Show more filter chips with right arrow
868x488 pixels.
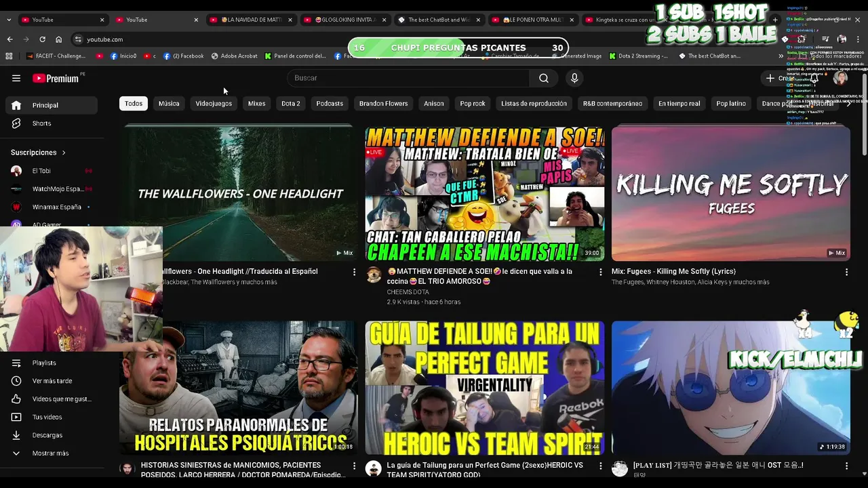pyautogui.click(x=848, y=104)
